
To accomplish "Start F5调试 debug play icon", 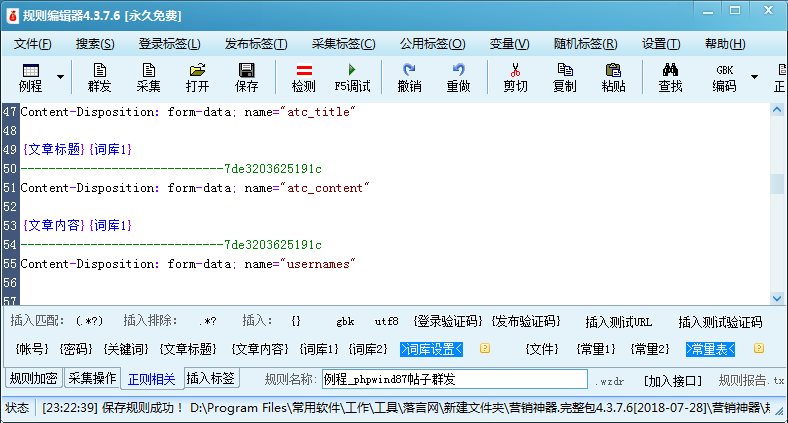I will [352, 78].
